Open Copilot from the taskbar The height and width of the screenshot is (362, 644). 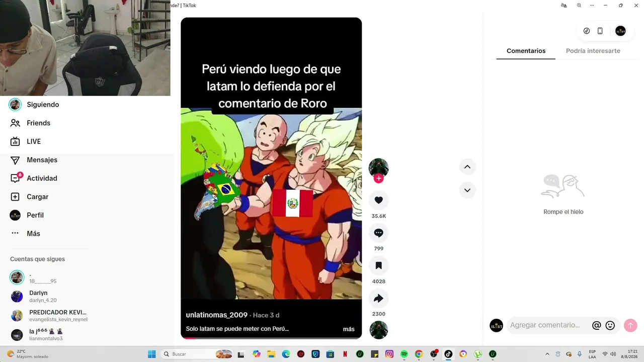(257, 354)
